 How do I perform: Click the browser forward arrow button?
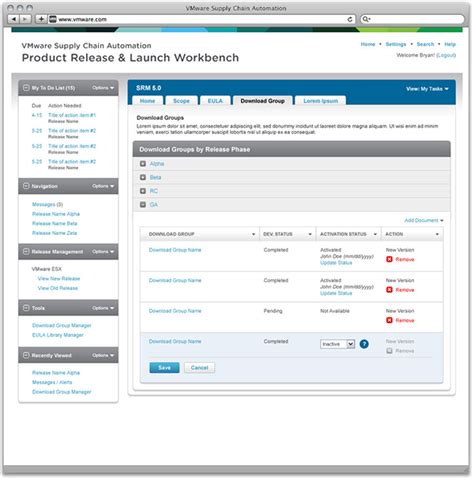pyautogui.click(x=25, y=19)
